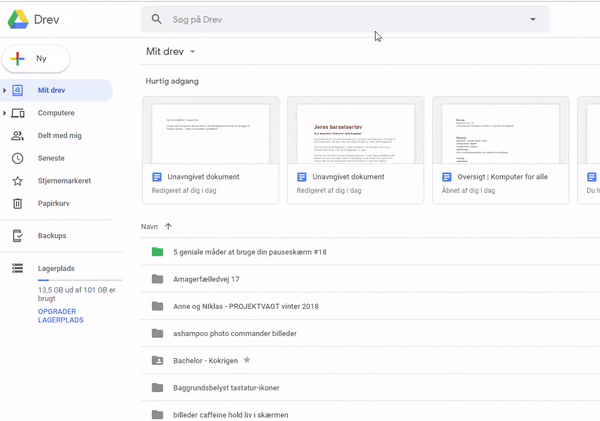Expand the Computere tree arrow
The width and height of the screenshot is (600, 421).
(x=5, y=113)
